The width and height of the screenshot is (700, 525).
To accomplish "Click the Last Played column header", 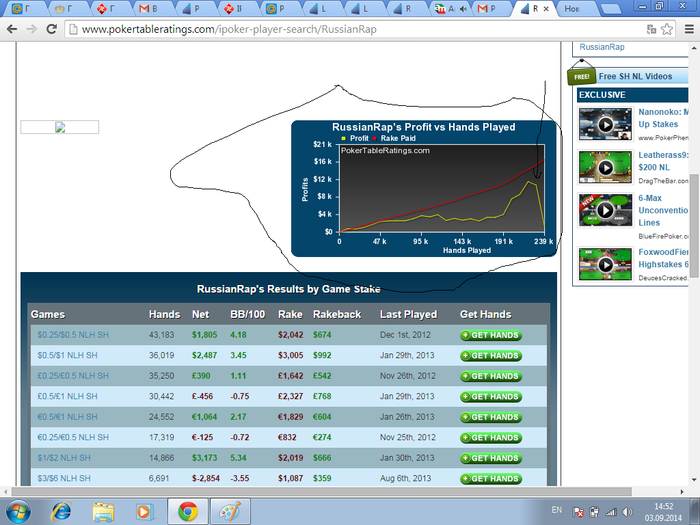I will point(408,315).
